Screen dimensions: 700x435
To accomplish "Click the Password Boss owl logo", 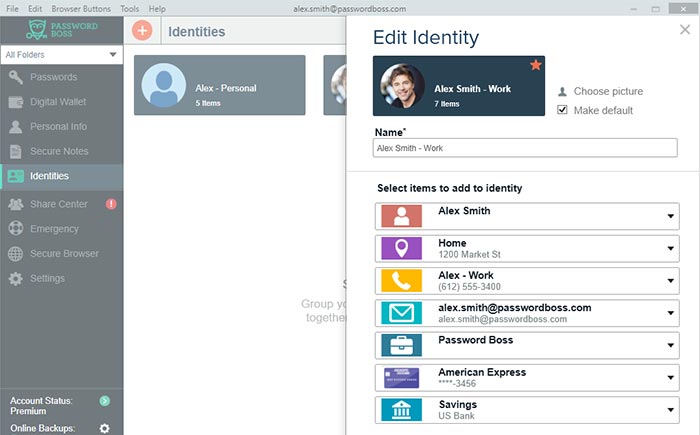I will click(x=36, y=29).
